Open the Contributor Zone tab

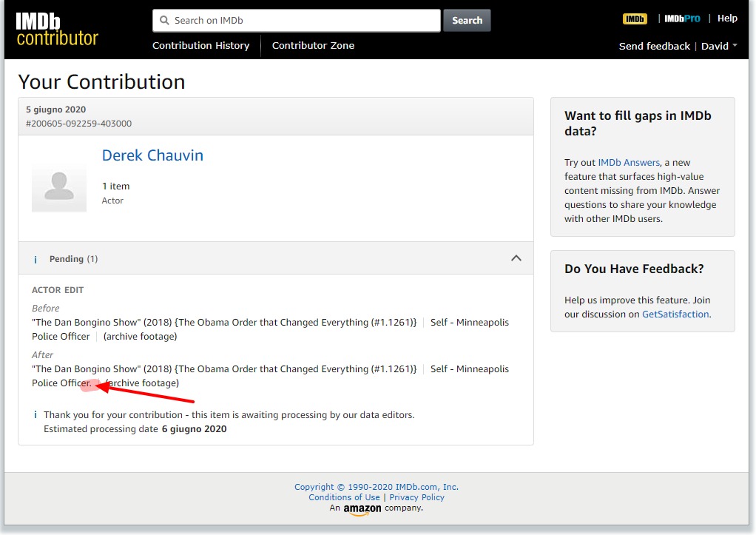point(313,45)
